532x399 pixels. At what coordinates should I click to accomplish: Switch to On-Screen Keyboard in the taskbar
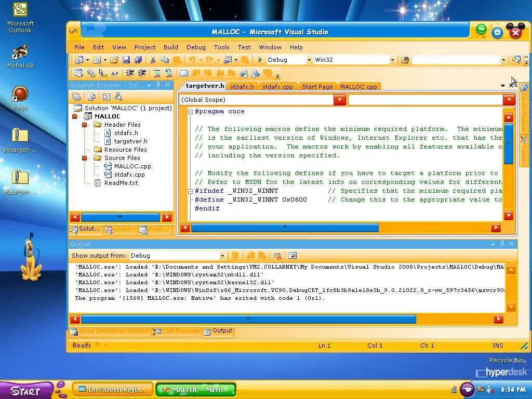coord(112,390)
